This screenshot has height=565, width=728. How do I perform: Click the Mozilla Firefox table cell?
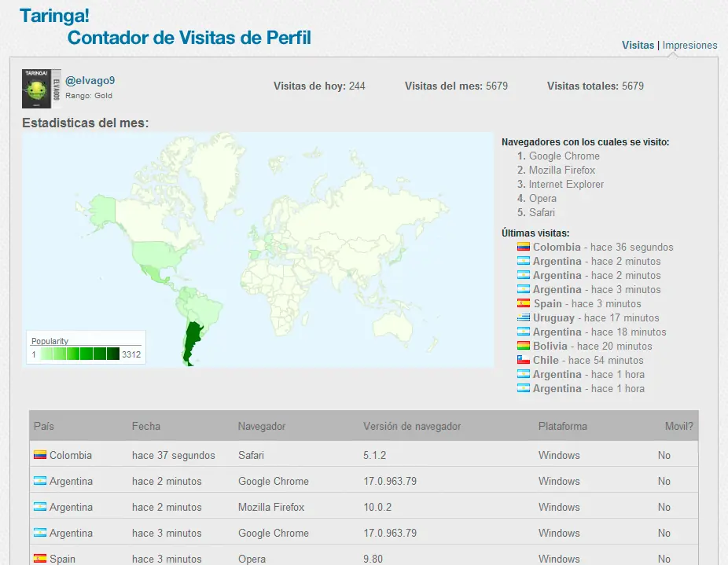(x=271, y=507)
